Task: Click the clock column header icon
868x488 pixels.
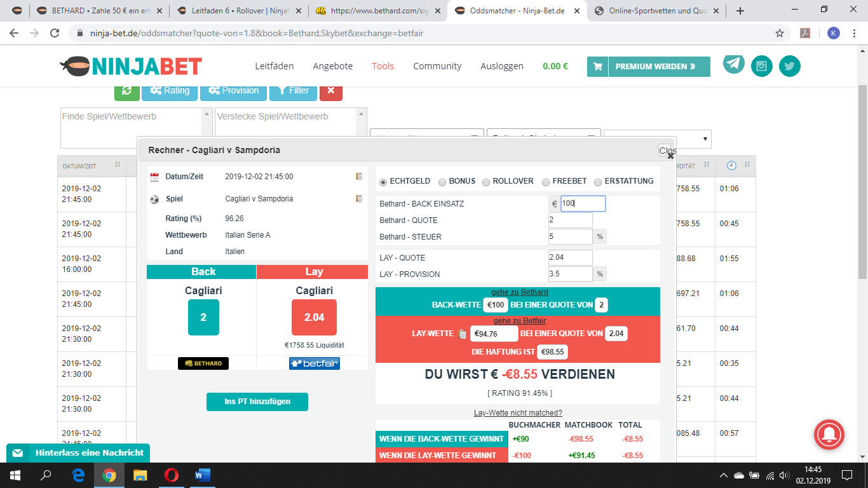Action: [x=731, y=165]
